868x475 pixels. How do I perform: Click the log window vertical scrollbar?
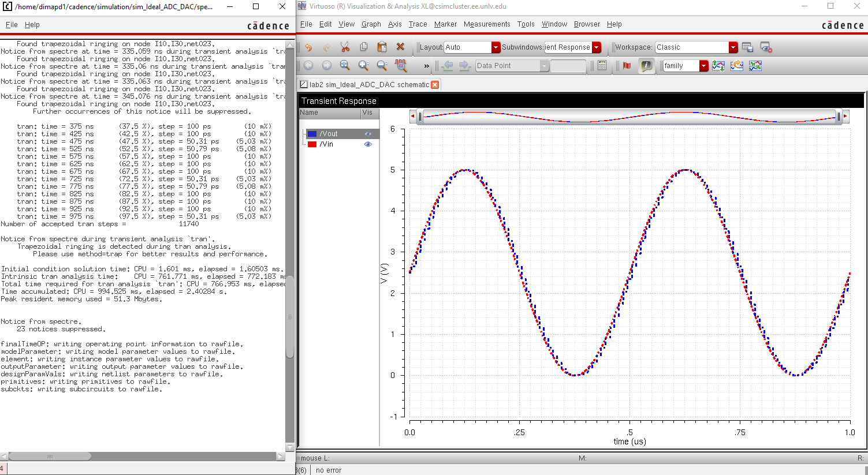point(290,316)
